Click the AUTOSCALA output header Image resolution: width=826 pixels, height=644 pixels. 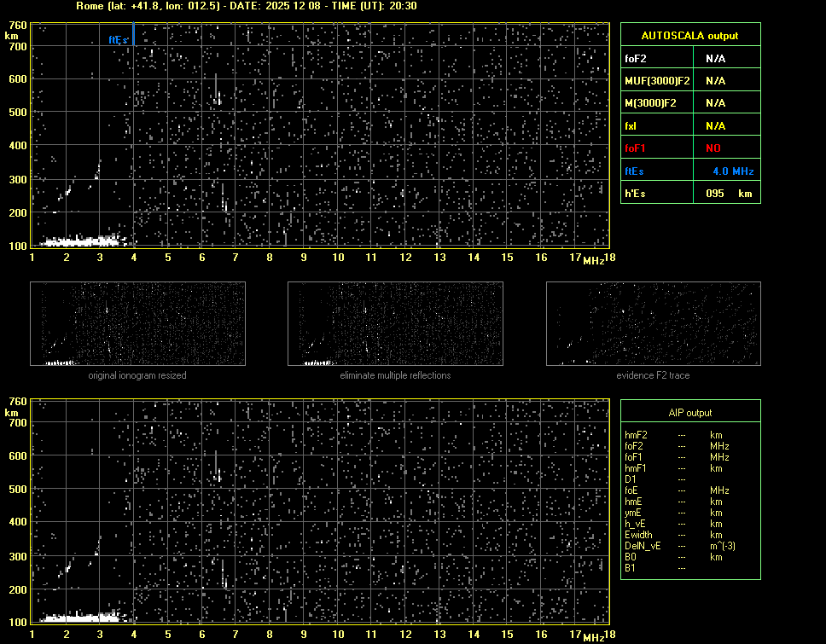[x=689, y=36]
